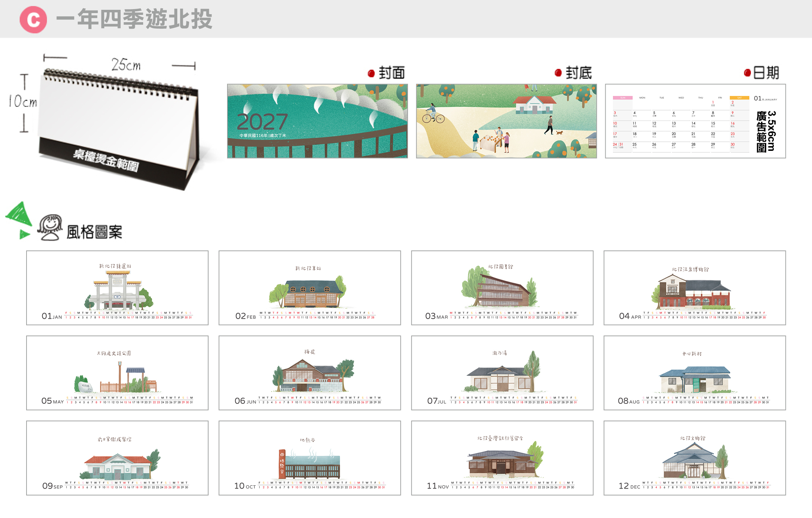Select the 06 JUN Plum Garden card
The width and height of the screenshot is (812, 518).
tap(310, 373)
